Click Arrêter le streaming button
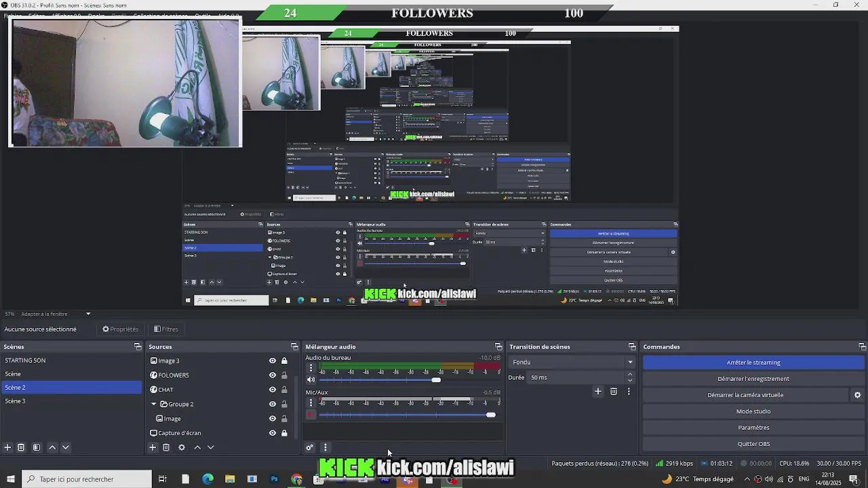This screenshot has width=868, height=488. [x=753, y=363]
